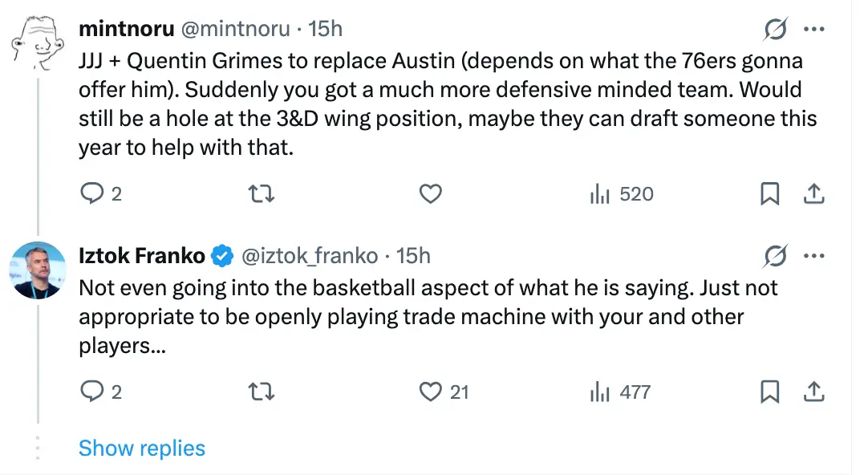Open more options menu on Iztok Franko's tweet
The height and width of the screenshot is (475, 868).
coord(813,256)
